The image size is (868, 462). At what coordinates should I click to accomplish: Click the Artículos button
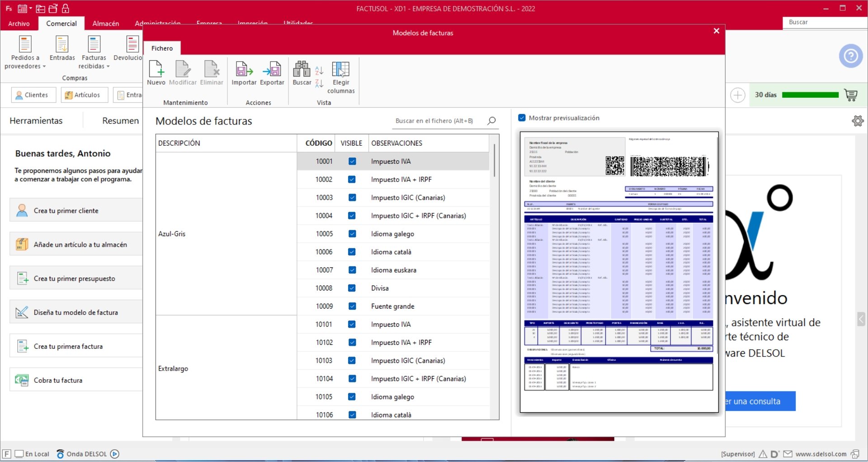tap(85, 95)
